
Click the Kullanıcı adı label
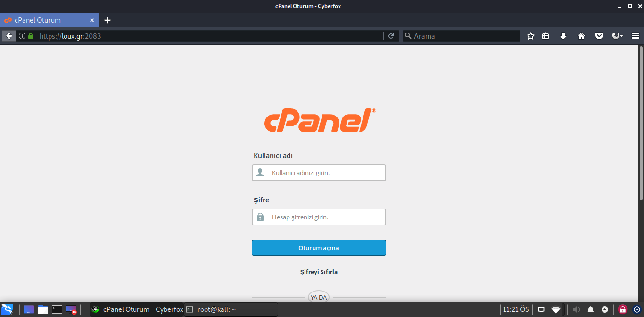pos(273,156)
